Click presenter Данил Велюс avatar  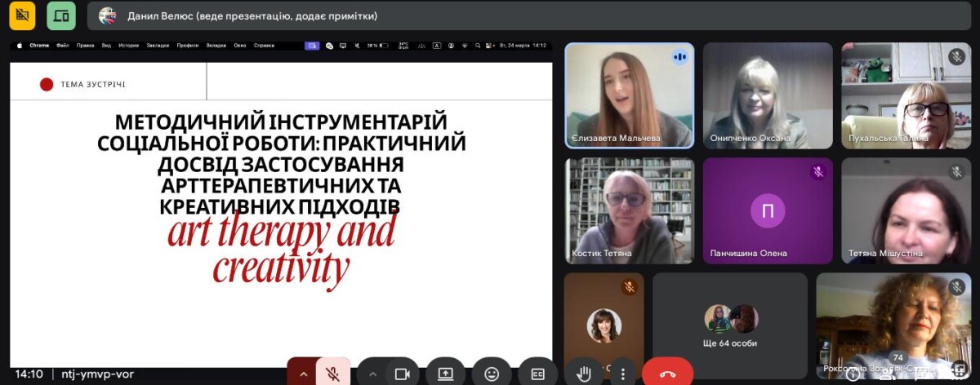coord(107,15)
